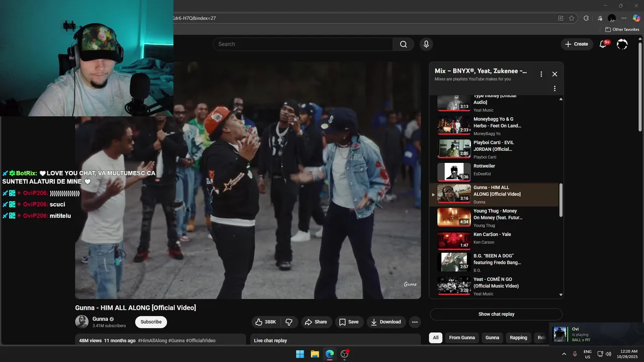This screenshot has height=362, width=644.
Task: Open mix playlist header options menu
Action: coord(541,74)
